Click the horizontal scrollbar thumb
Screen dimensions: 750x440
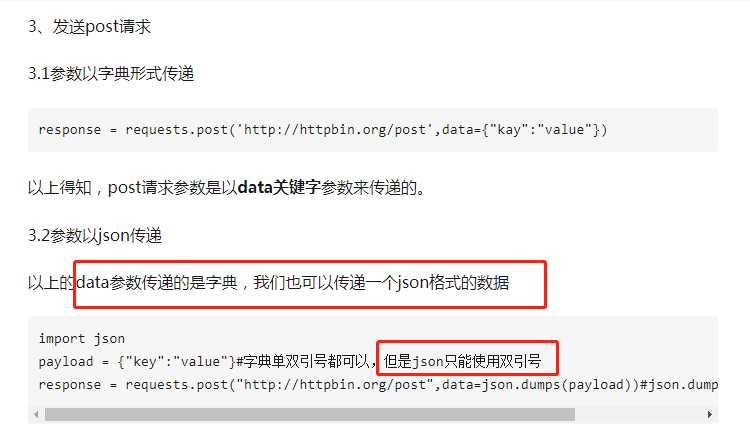pos(310,414)
